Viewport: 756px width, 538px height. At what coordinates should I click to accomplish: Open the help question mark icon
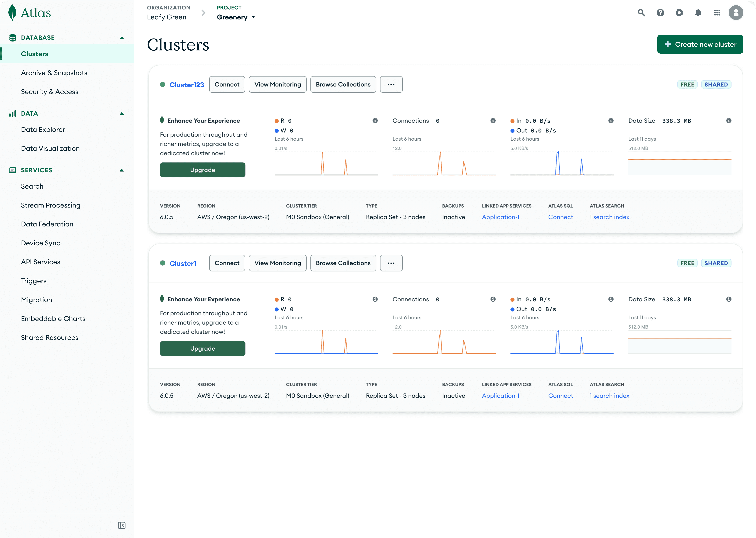tap(660, 13)
